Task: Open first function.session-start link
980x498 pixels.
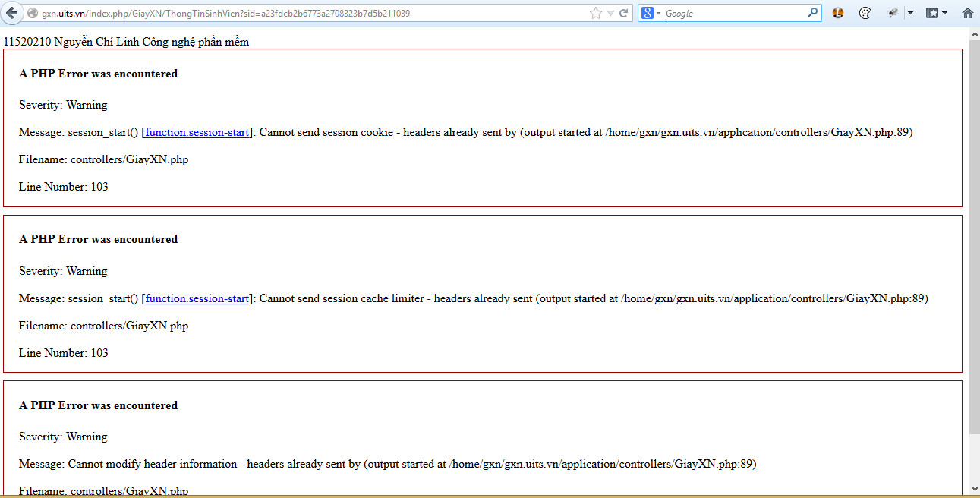Action: (x=197, y=132)
